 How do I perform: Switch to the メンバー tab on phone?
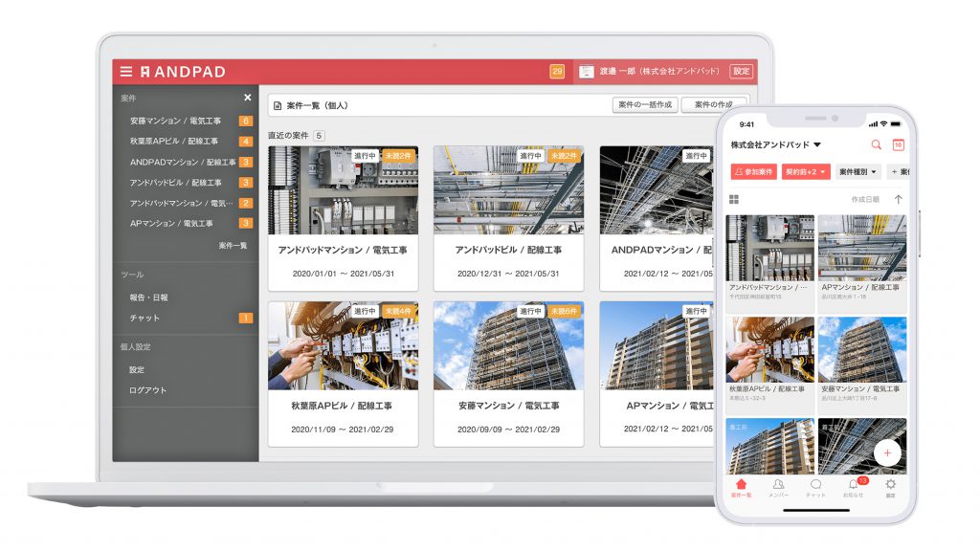(x=778, y=487)
